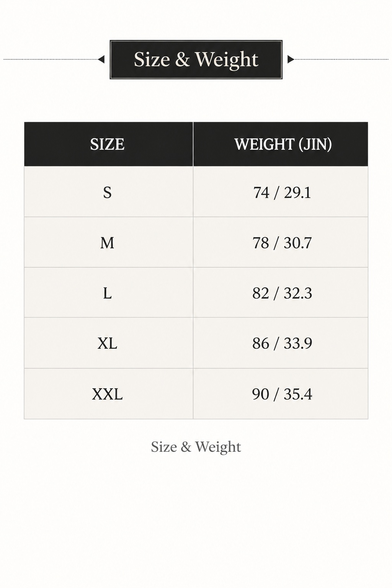Click the Size & Weight caption below table
This screenshot has width=392, height=588.
196,447
